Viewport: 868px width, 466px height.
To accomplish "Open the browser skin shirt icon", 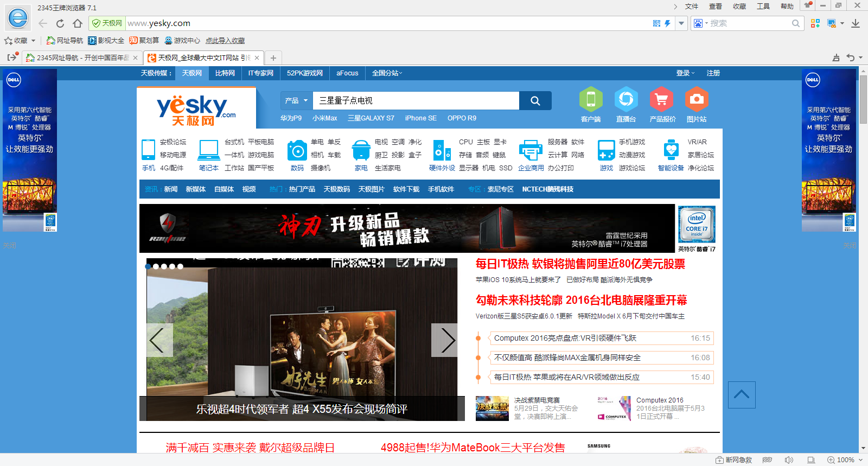I will pos(808,5).
